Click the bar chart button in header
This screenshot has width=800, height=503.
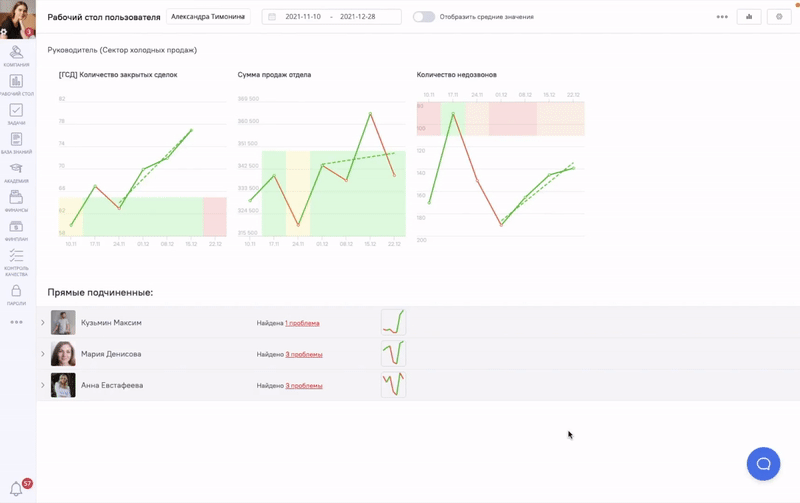coord(749,17)
